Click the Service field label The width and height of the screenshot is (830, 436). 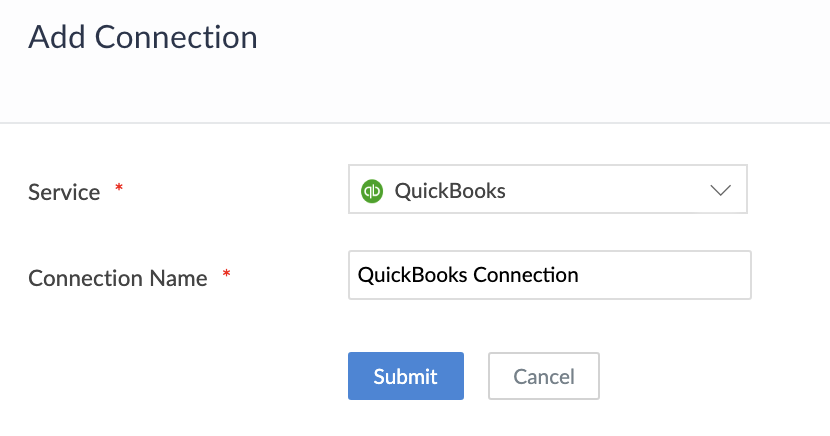pos(64,192)
